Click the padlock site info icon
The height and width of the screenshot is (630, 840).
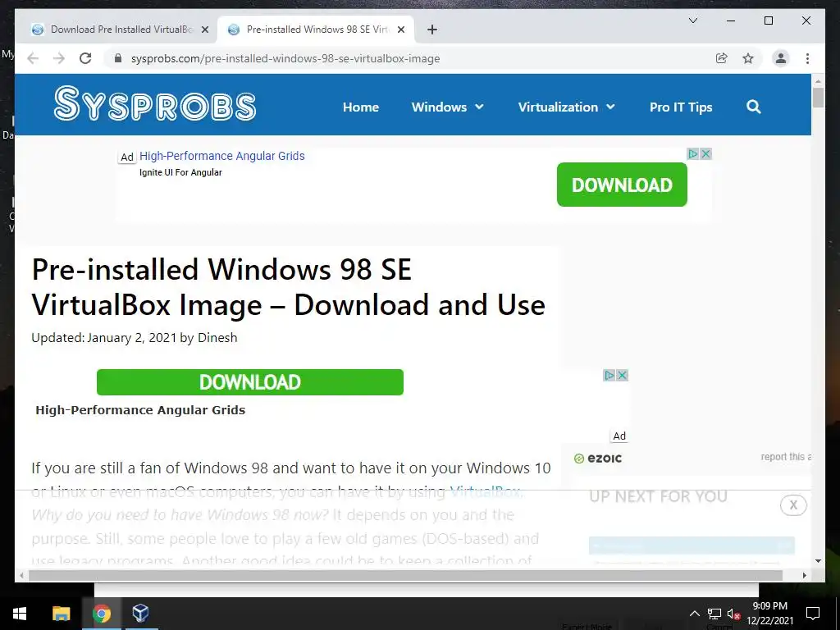118,58
